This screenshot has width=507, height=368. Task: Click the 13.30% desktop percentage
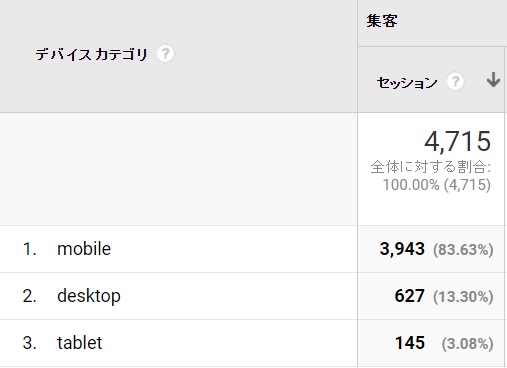463,297
